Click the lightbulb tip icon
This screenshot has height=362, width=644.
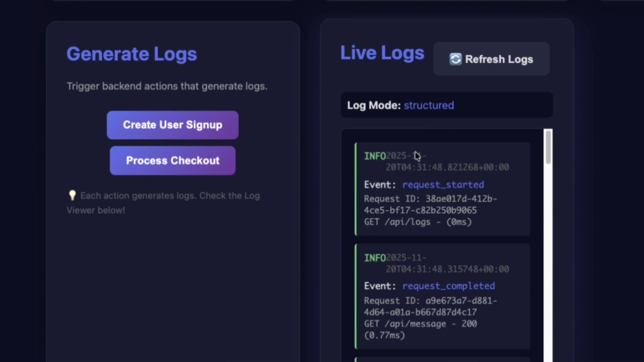(72, 195)
